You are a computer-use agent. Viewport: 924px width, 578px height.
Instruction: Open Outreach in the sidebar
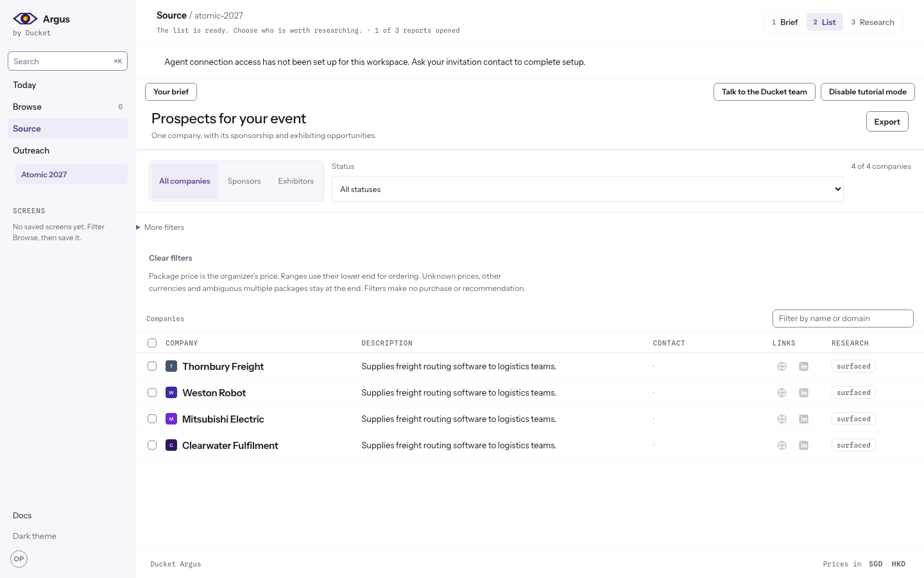tap(67, 150)
